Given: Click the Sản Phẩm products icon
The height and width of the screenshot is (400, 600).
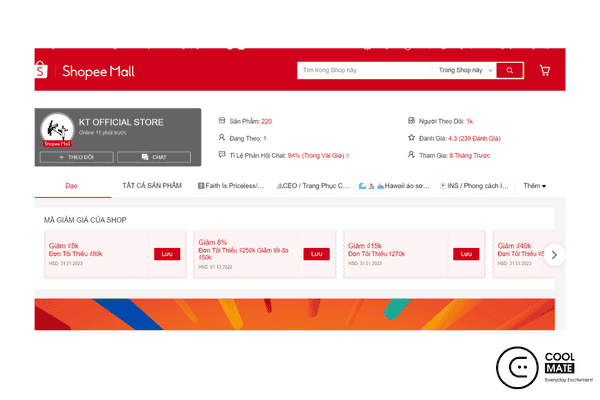Looking at the screenshot, I should point(222,121).
